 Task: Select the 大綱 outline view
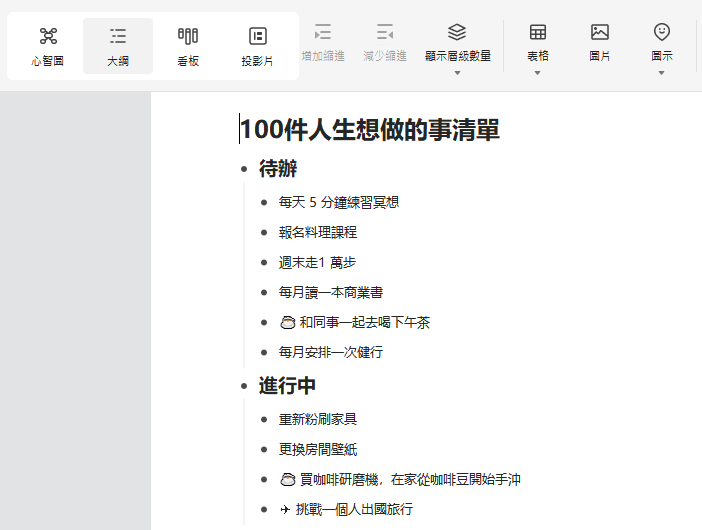118,46
